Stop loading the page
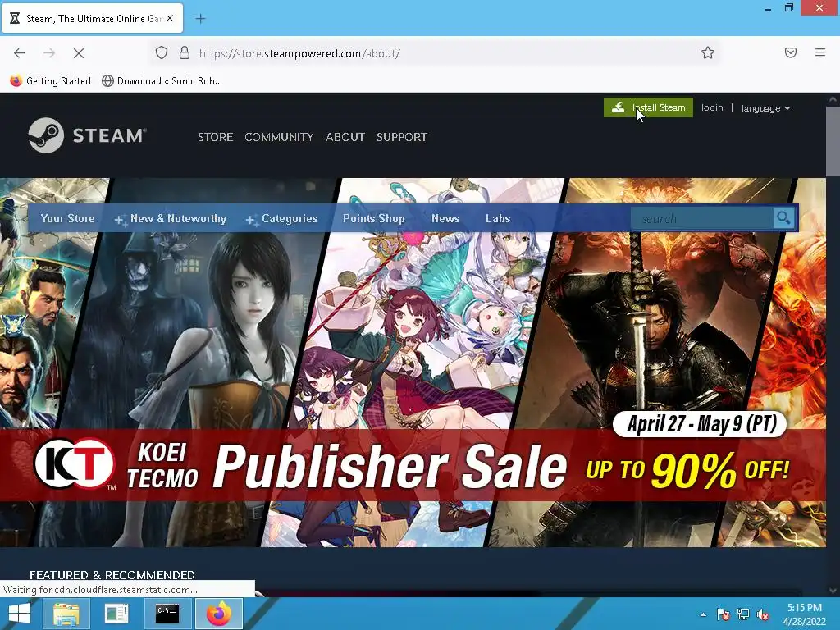 pyautogui.click(x=79, y=53)
